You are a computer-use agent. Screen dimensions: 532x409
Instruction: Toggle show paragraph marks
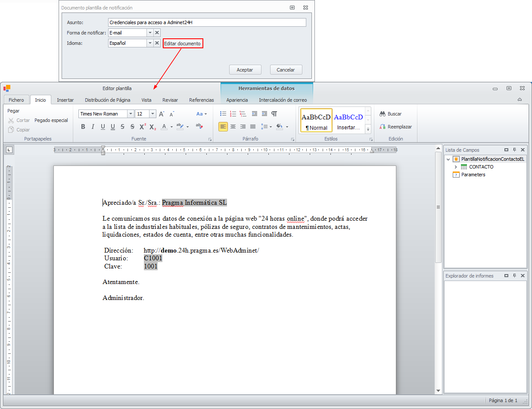(x=274, y=114)
